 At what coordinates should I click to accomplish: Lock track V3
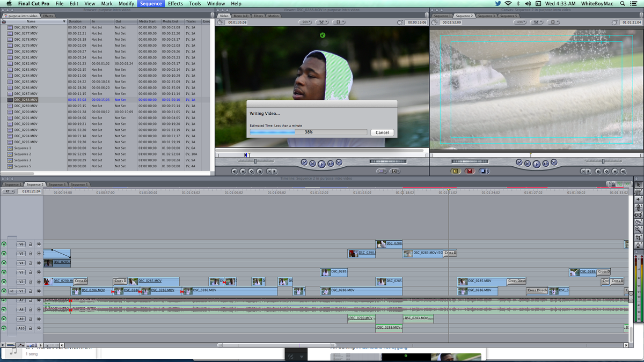[x=31, y=272]
